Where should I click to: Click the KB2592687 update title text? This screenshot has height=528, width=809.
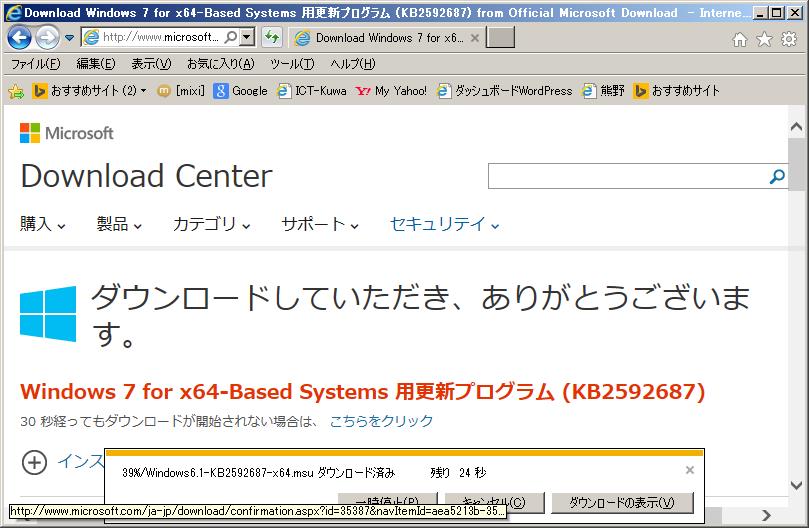click(x=362, y=392)
